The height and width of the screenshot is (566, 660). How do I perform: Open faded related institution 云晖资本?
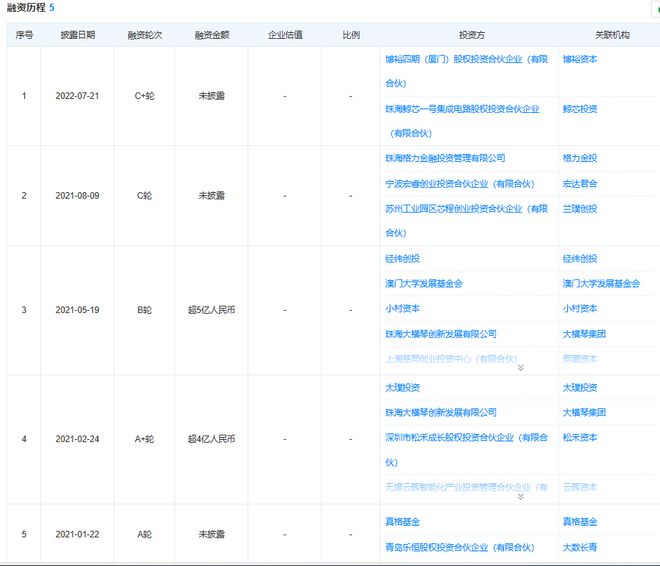coord(580,487)
